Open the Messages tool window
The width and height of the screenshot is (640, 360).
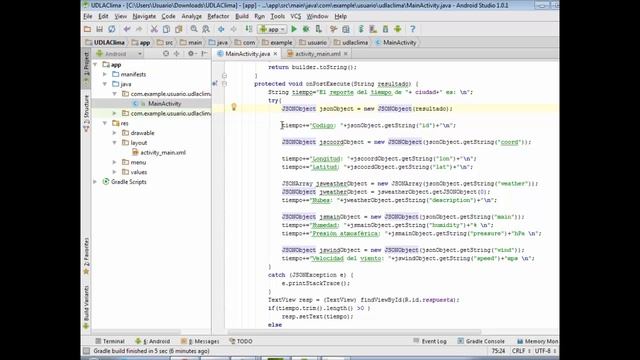pos(200,341)
